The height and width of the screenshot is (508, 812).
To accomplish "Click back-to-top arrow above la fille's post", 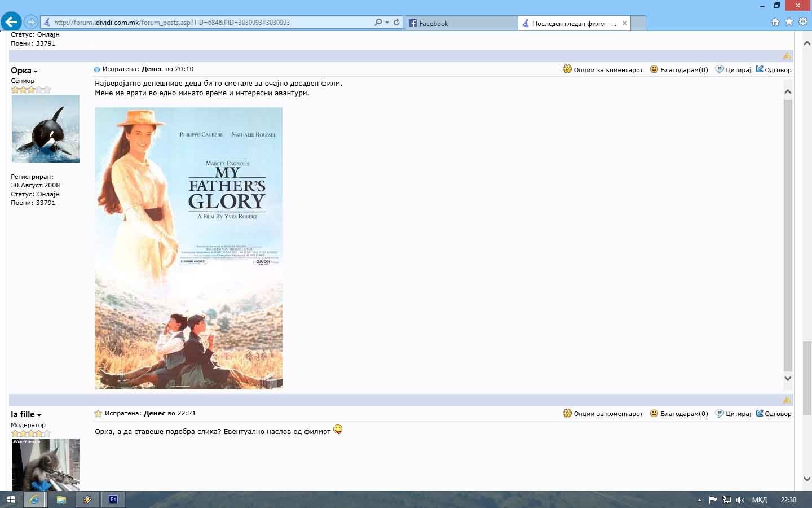I will [x=787, y=400].
